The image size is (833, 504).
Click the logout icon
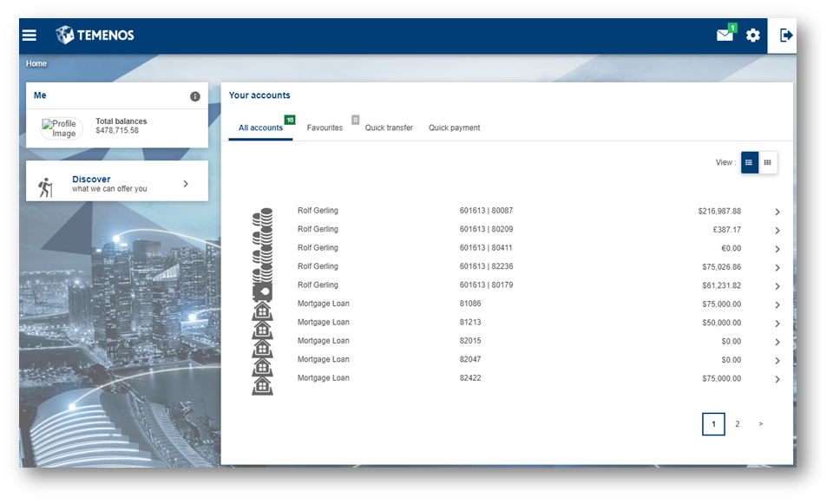click(786, 36)
